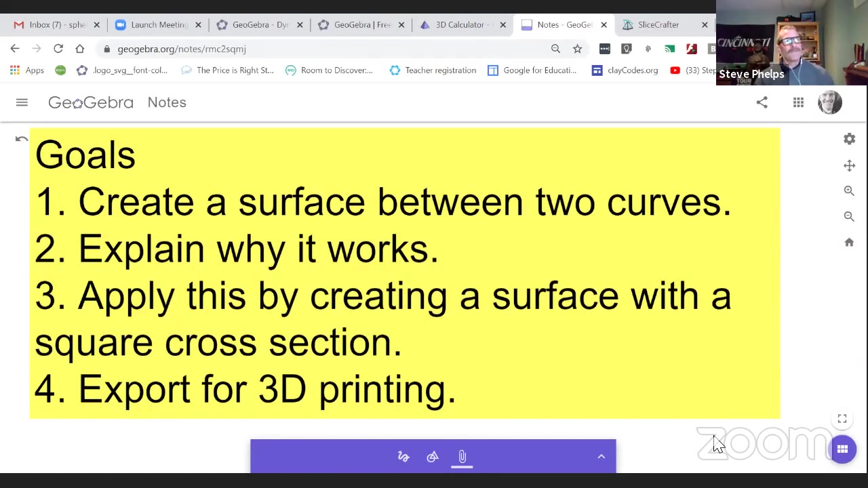Zoom in using the sidebar magnifier icon
The height and width of the screenshot is (488, 868).
849,190
